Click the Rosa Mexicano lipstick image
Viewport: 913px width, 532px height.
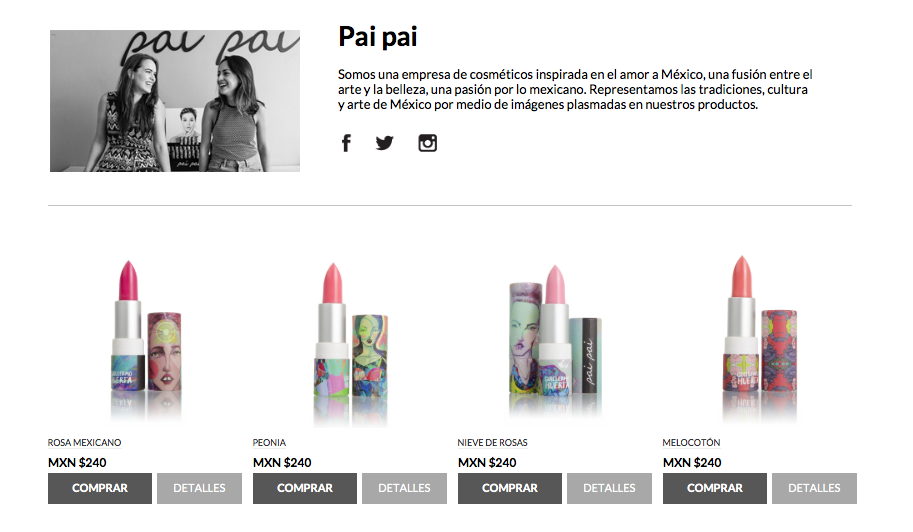(x=146, y=341)
